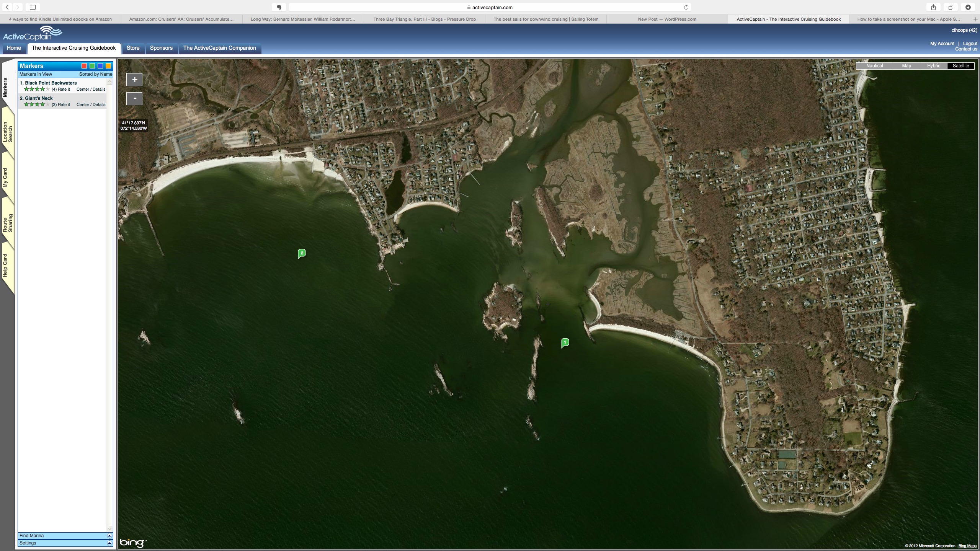Toggle Safari sidebar icon

[x=33, y=7]
